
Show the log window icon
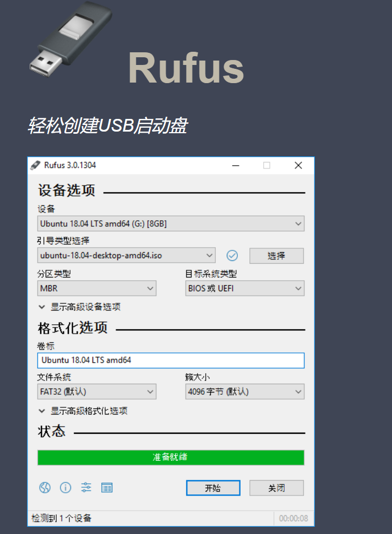tap(107, 488)
